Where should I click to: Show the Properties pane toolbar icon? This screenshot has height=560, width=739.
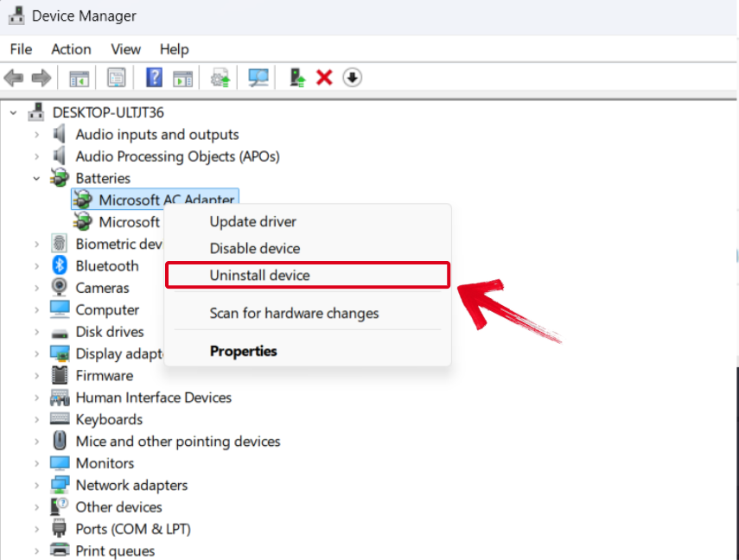click(x=117, y=78)
